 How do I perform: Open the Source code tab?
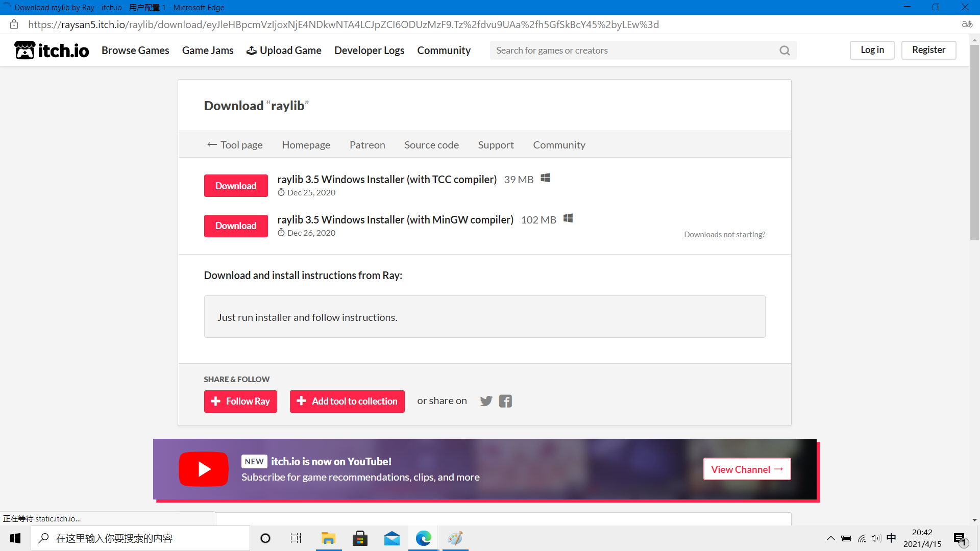coord(431,145)
